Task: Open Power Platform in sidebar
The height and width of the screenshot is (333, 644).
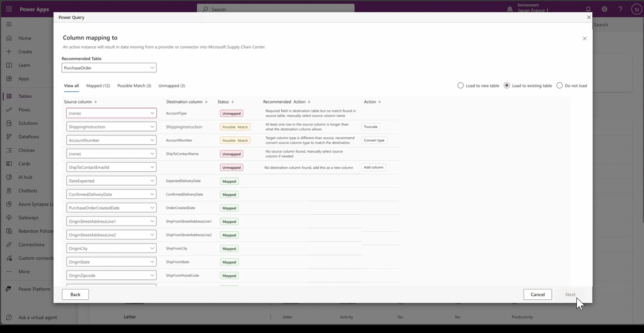Action: 34,289
